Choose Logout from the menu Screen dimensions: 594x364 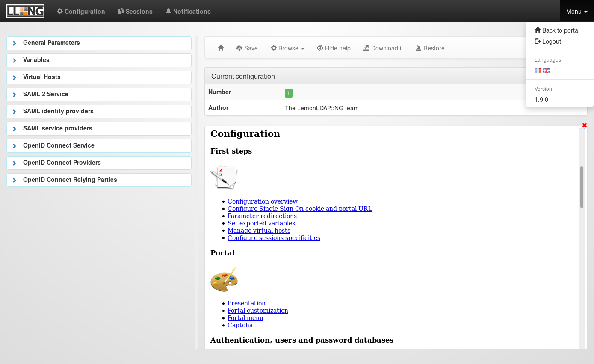click(x=548, y=41)
